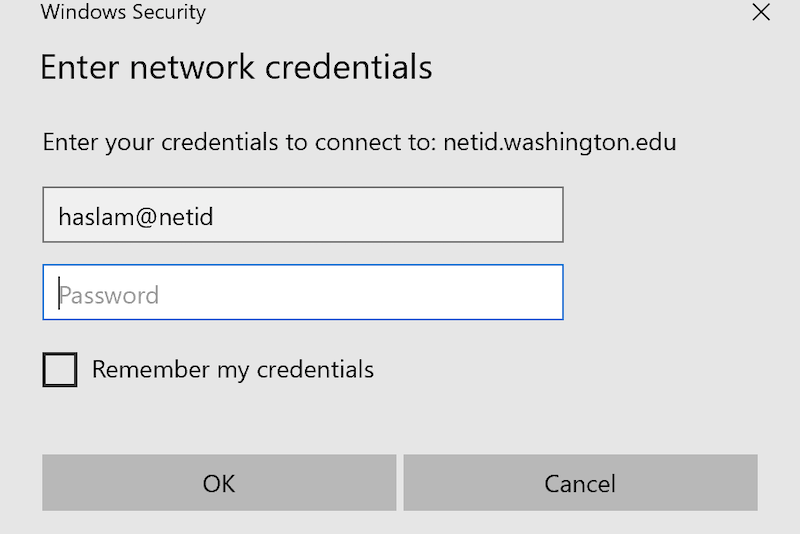Screen dimensions: 800x534
Task: Place cursor after haslam@netid text
Action: [215, 217]
